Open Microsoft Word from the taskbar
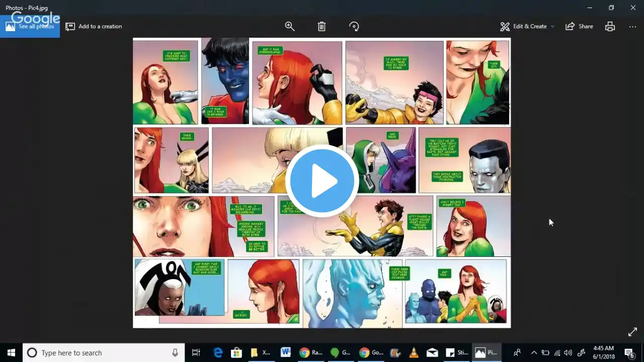The image size is (644, 362). click(x=286, y=352)
